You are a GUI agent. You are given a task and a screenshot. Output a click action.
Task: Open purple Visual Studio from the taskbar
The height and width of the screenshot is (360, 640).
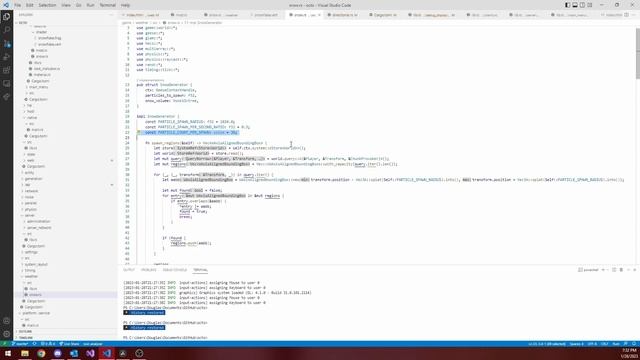point(90,353)
